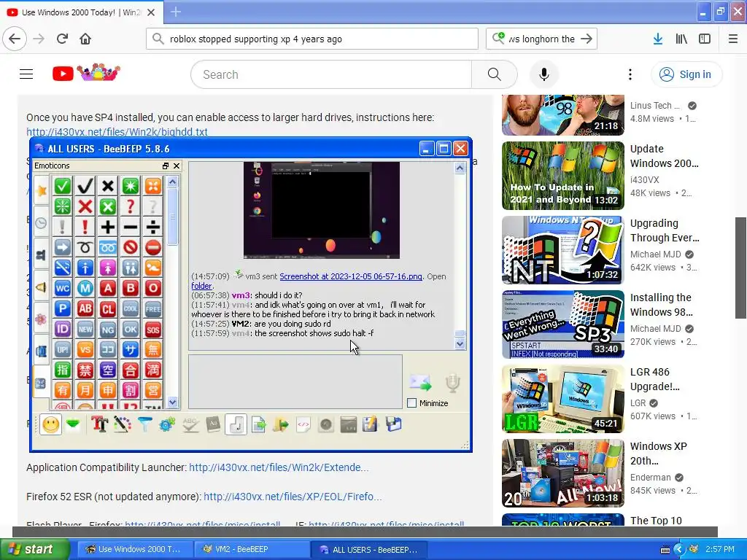Switch to the flower emoticon category tab
The image size is (747, 560).
click(x=42, y=319)
